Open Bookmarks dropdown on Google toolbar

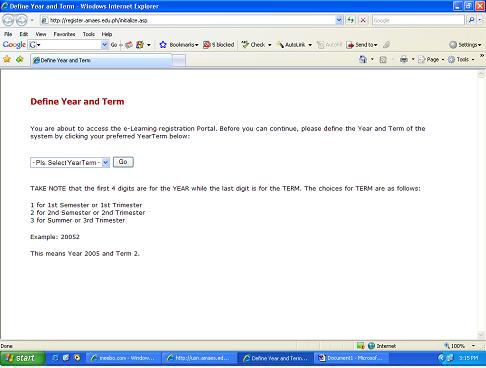(179, 45)
